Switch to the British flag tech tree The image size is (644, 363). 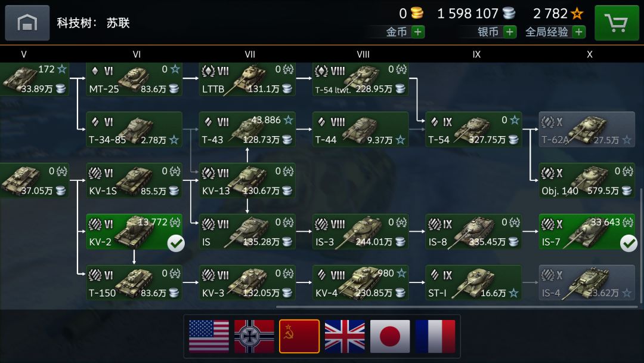(345, 336)
